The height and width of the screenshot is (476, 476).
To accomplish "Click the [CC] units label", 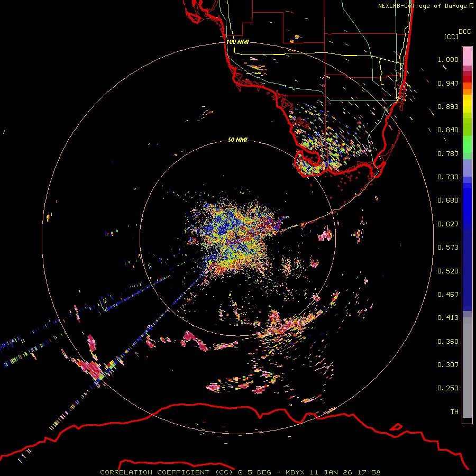I will (x=451, y=36).
